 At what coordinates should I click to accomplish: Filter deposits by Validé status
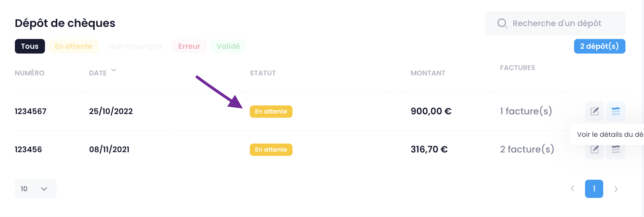(x=228, y=46)
